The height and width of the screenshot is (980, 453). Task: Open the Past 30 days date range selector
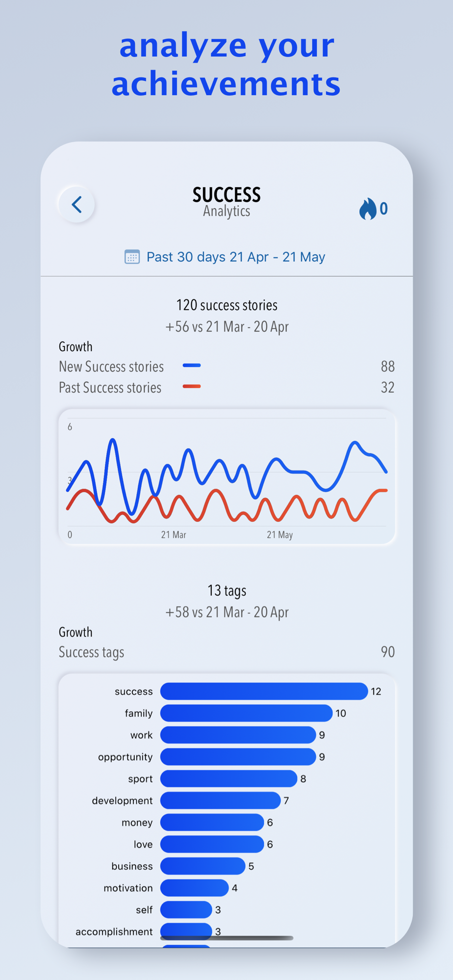tap(225, 257)
